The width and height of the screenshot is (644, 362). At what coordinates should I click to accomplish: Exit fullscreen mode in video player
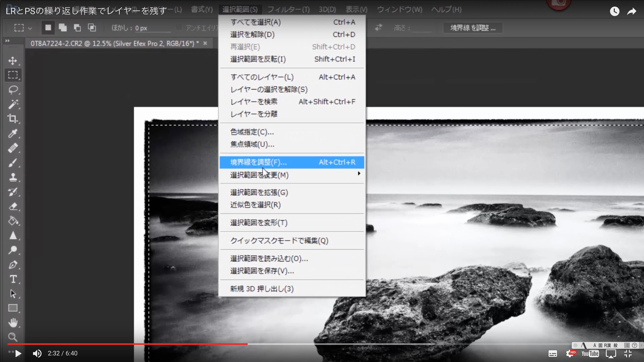point(628,354)
